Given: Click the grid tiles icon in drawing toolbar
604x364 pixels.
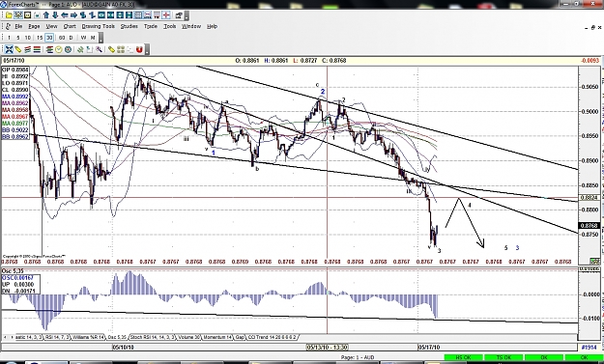Looking at the screenshot, I should 121,49.
